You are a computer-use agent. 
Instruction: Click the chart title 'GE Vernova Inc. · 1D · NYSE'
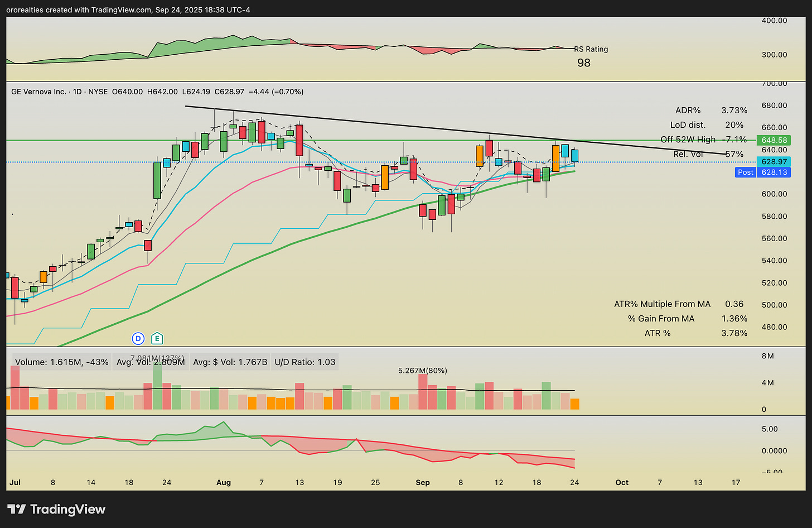(60, 92)
